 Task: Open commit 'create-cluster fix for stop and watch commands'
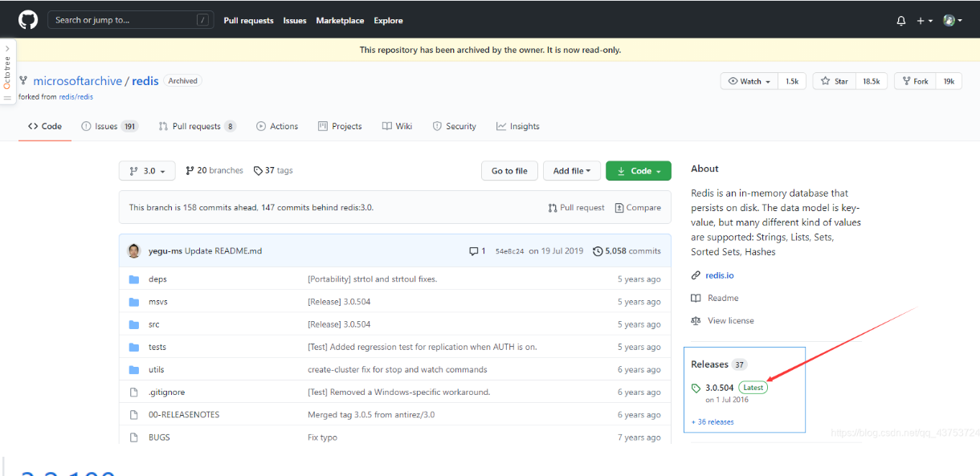pyautogui.click(x=397, y=369)
